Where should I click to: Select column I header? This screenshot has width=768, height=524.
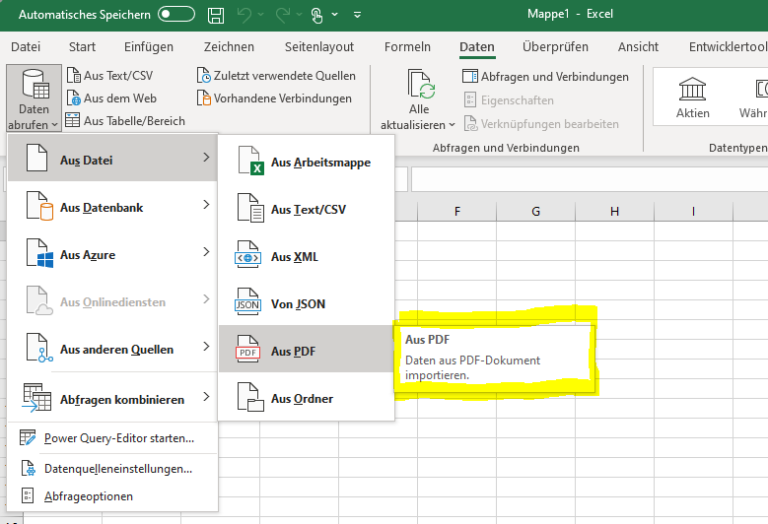click(x=694, y=211)
